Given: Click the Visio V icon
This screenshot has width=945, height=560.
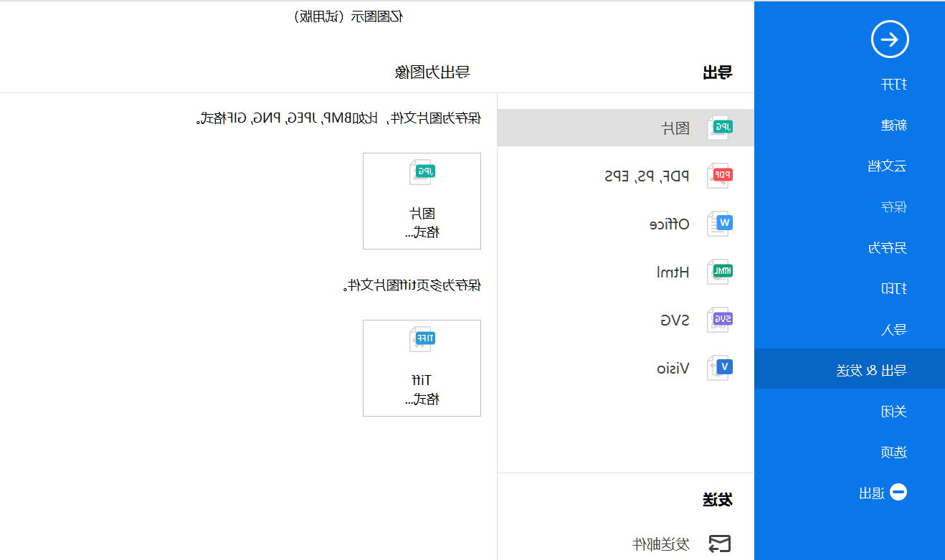Looking at the screenshot, I should point(720,368).
